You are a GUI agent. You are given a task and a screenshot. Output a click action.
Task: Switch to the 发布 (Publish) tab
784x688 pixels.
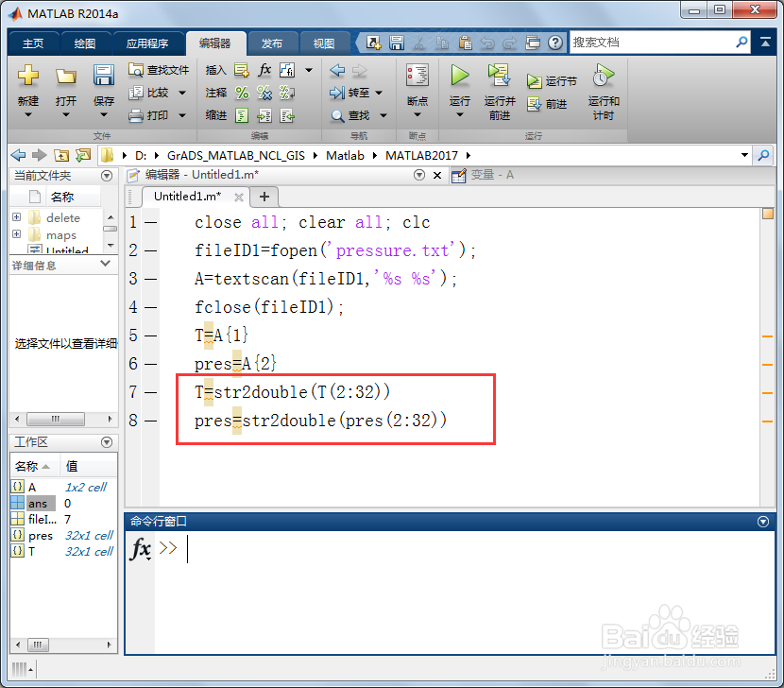tap(272, 43)
